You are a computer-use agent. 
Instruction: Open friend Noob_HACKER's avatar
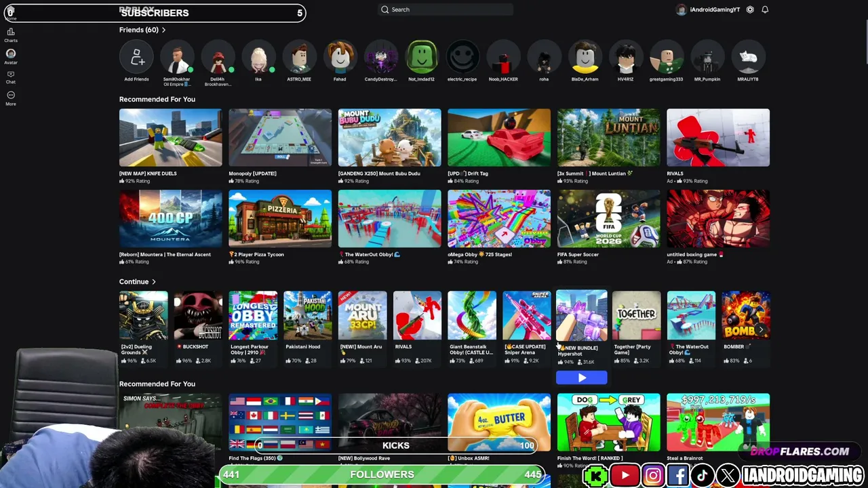503,58
